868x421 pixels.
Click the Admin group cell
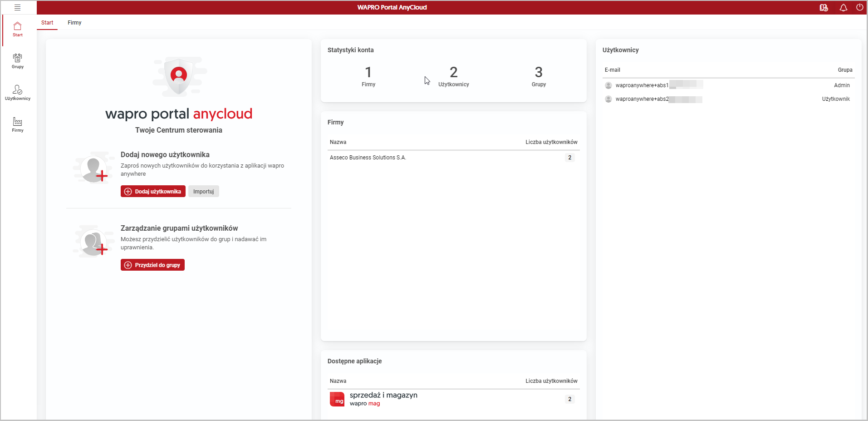842,85
